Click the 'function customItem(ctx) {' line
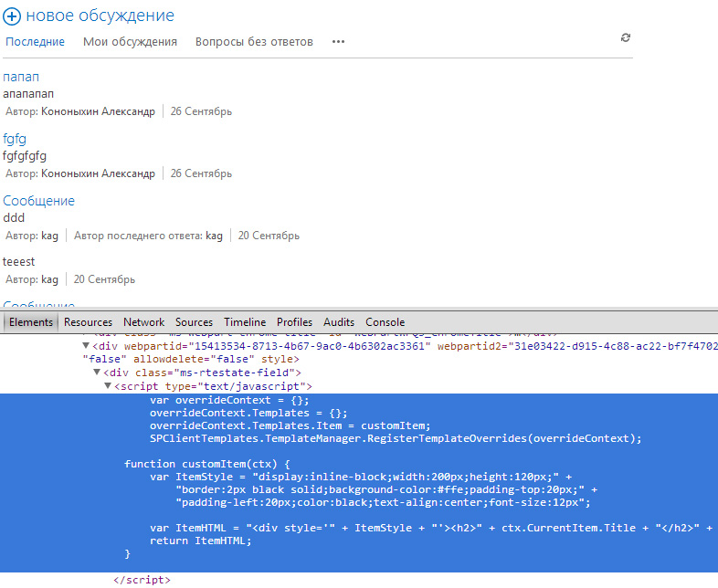 click(x=207, y=464)
